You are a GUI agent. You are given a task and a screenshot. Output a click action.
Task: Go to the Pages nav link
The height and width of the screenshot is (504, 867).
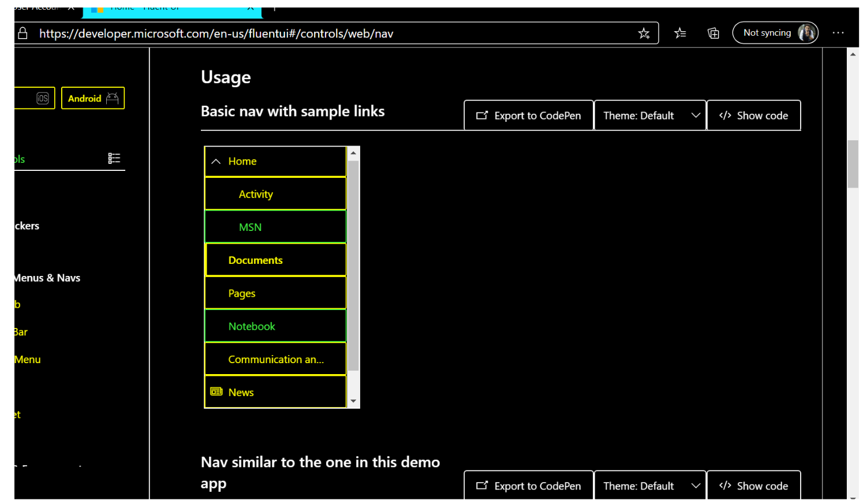coord(275,293)
